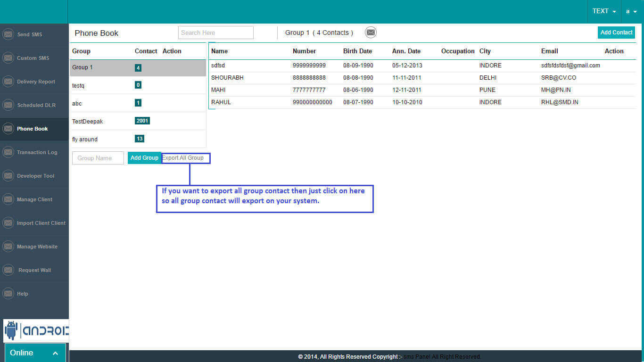Click the mail icon next to Group 1 contacts

(371, 33)
